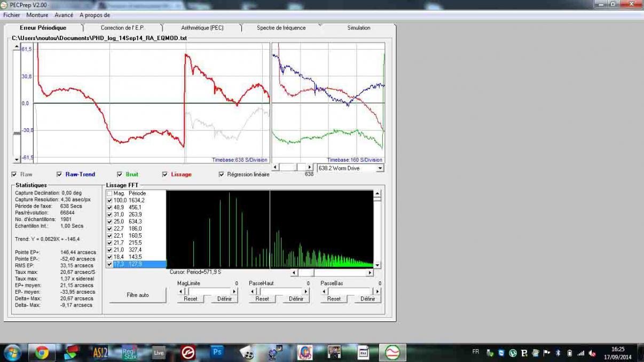
Task: Click the MagLimite slider track
Action: tap(207, 292)
